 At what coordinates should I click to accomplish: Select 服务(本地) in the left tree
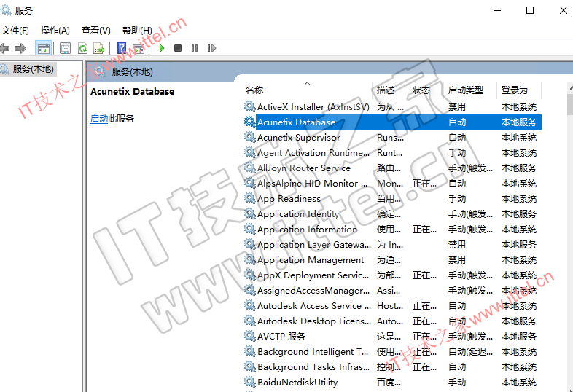click(x=34, y=69)
